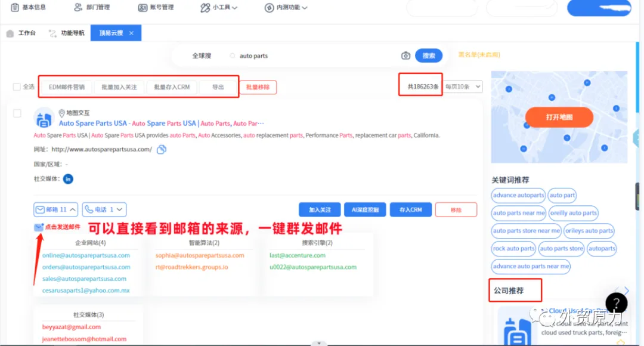
Task: Select keyword tag advance auto parts near me
Action: [x=531, y=266]
